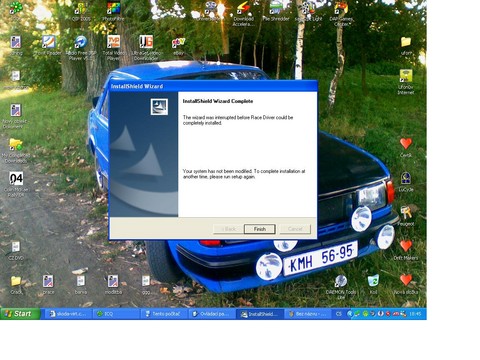This screenshot has height=360, width=480.
Task: Open the Peugeot keys icon
Action: (406, 216)
